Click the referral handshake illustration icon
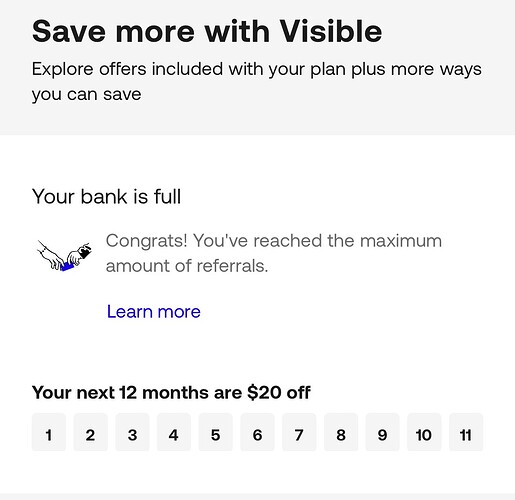The width and height of the screenshot is (515, 500). (x=64, y=256)
